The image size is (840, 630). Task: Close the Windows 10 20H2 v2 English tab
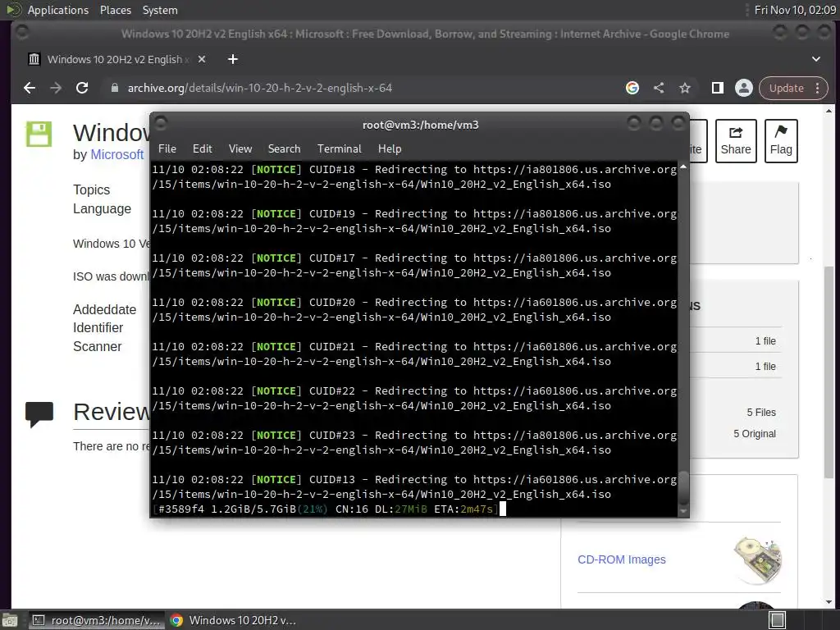point(202,59)
